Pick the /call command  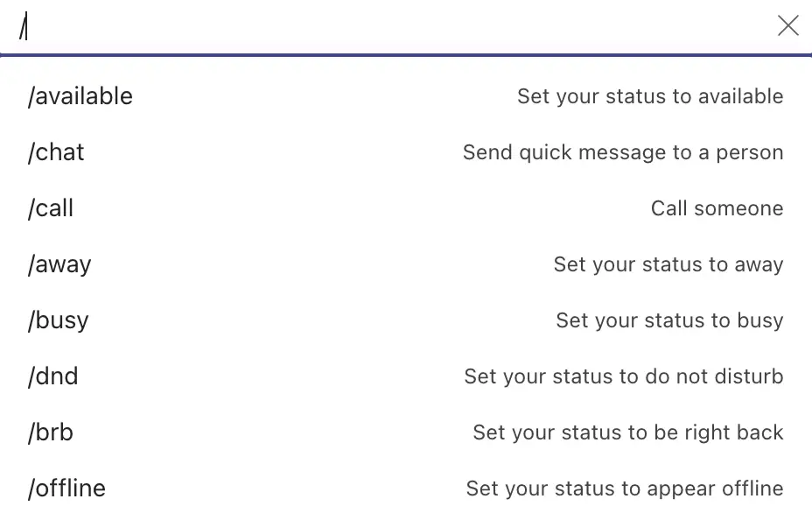point(51,208)
